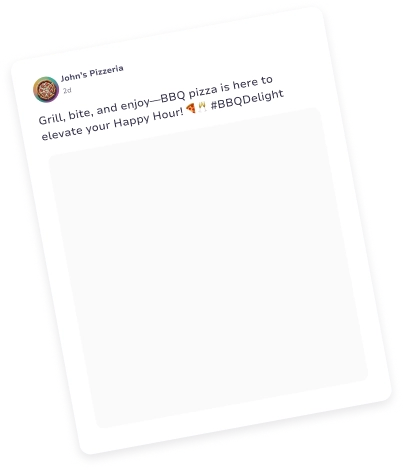This screenshot has width=403, height=470.
Task: Click the 2d post timestamp
Action: click(67, 90)
